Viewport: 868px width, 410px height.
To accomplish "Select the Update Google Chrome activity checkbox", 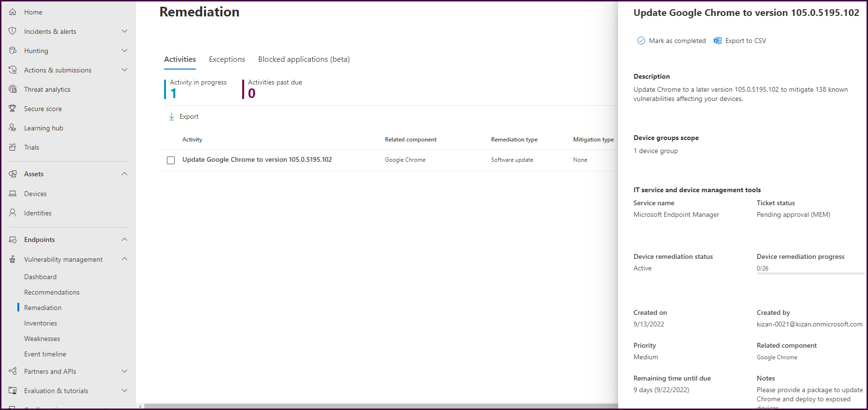I will click(x=171, y=160).
